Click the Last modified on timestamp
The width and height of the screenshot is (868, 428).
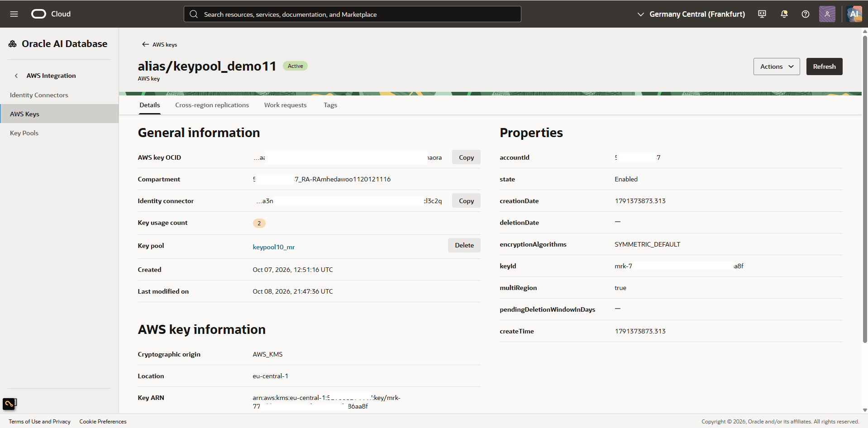[x=293, y=291]
